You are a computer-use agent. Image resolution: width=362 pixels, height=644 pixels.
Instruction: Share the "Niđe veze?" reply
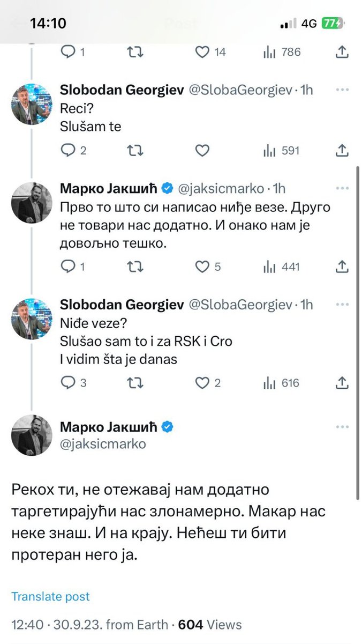[342, 383]
